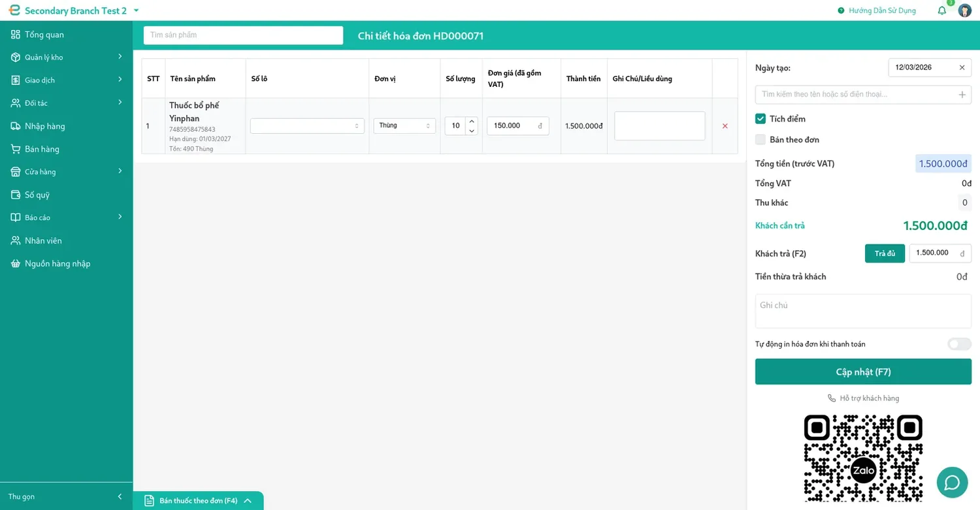Click the help icon next to Hướng Dẫn Sử Dụng
This screenshot has height=510, width=980.
tap(841, 10)
